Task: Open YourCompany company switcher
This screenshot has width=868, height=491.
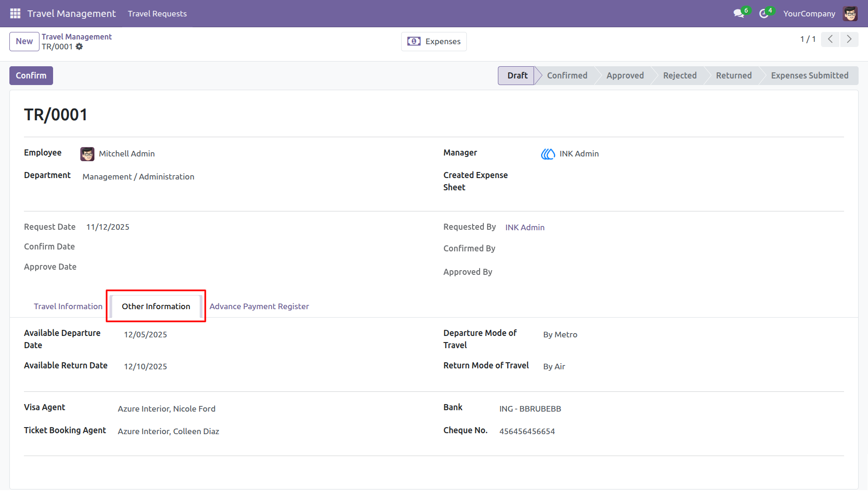Action: (809, 14)
